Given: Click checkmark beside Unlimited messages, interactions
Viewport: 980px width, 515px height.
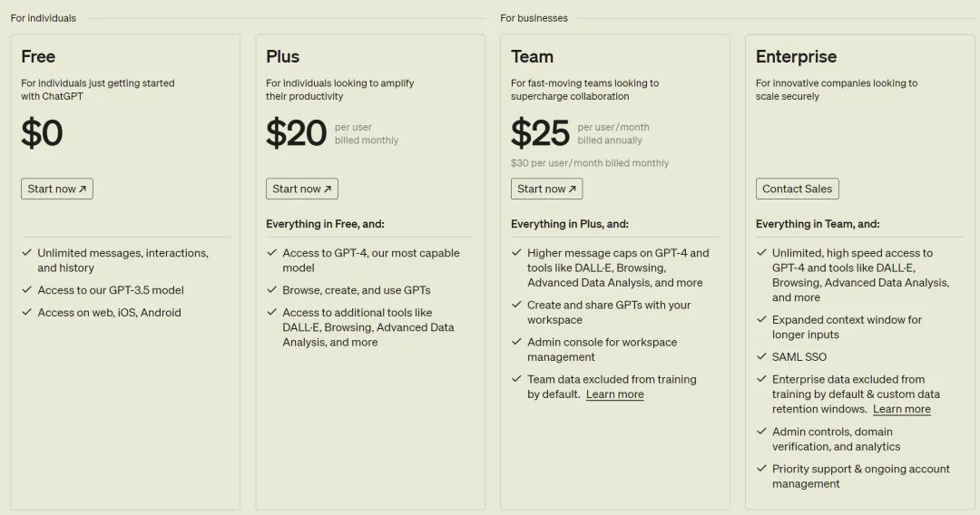Looking at the screenshot, I should click(x=27, y=253).
